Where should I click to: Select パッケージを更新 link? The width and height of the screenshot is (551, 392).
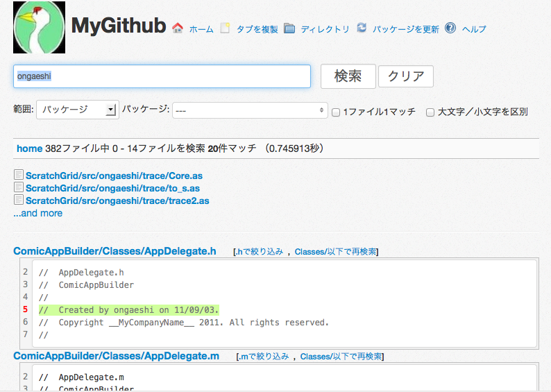406,29
